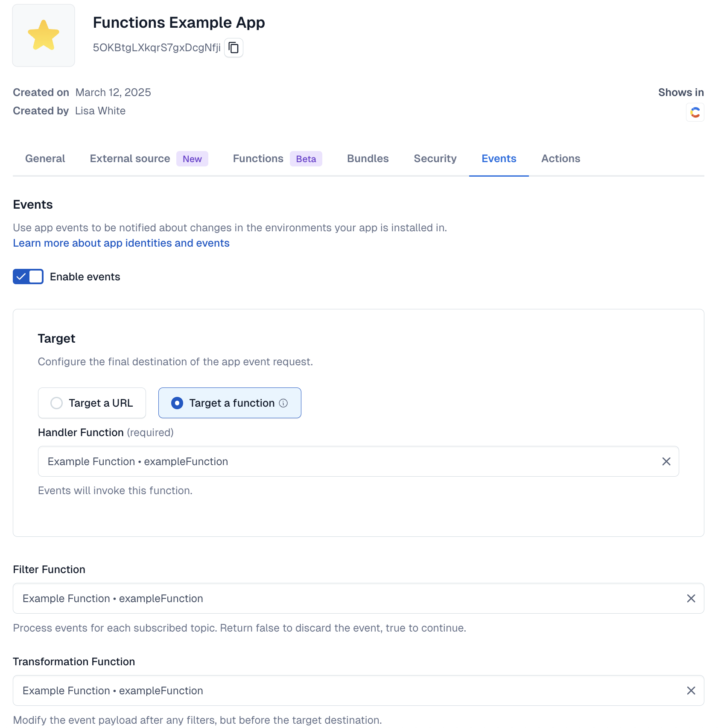Viewport: 724px width, 728px height.
Task: Clear the Transformation Function selection
Action: tap(691, 690)
